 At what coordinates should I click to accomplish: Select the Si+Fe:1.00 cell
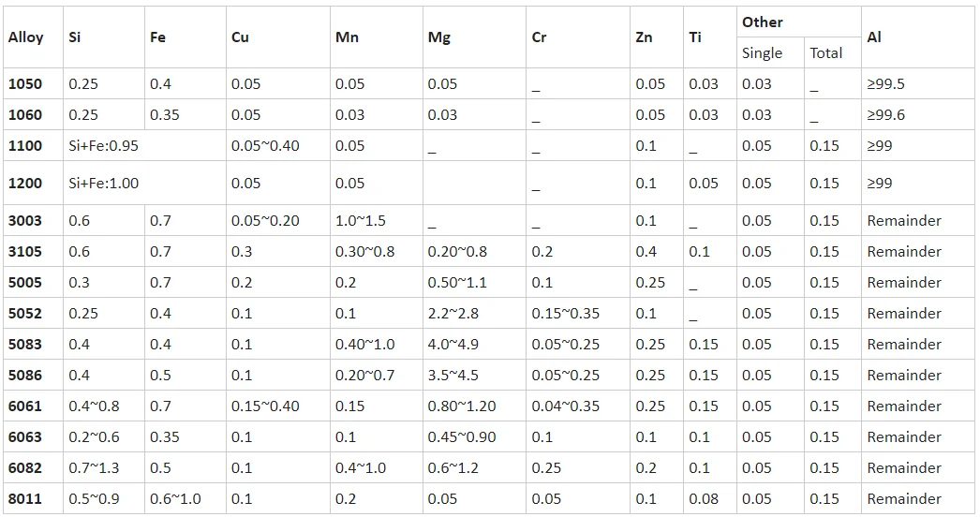104,184
